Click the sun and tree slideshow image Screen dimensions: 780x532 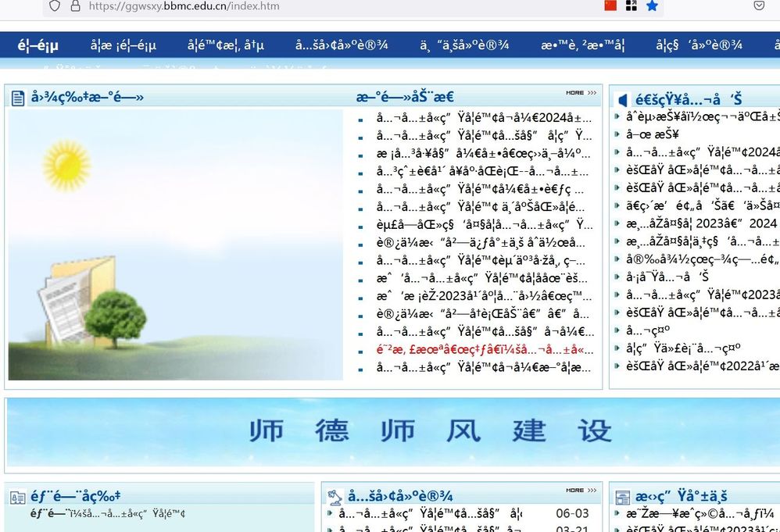pyautogui.click(x=176, y=245)
